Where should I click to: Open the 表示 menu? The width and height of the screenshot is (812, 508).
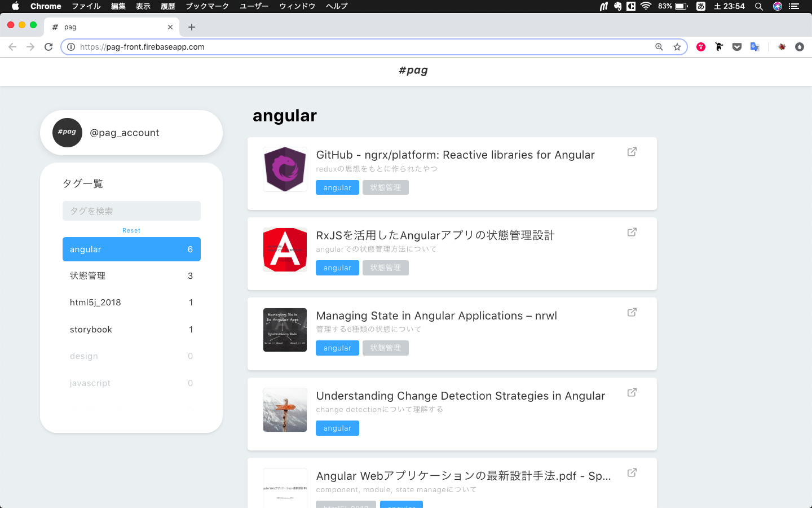(143, 6)
